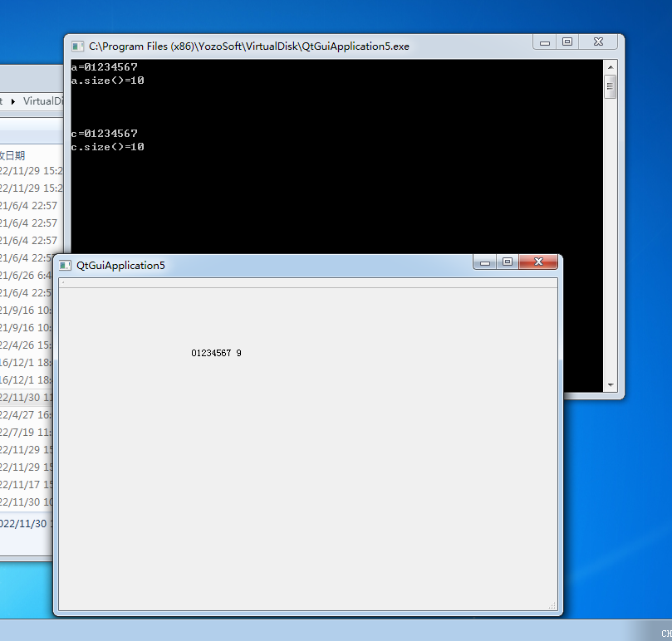Viewport: 672px width, 641px height.
Task: Select Explorer row dated 22/7/19
Action: pos(27,433)
